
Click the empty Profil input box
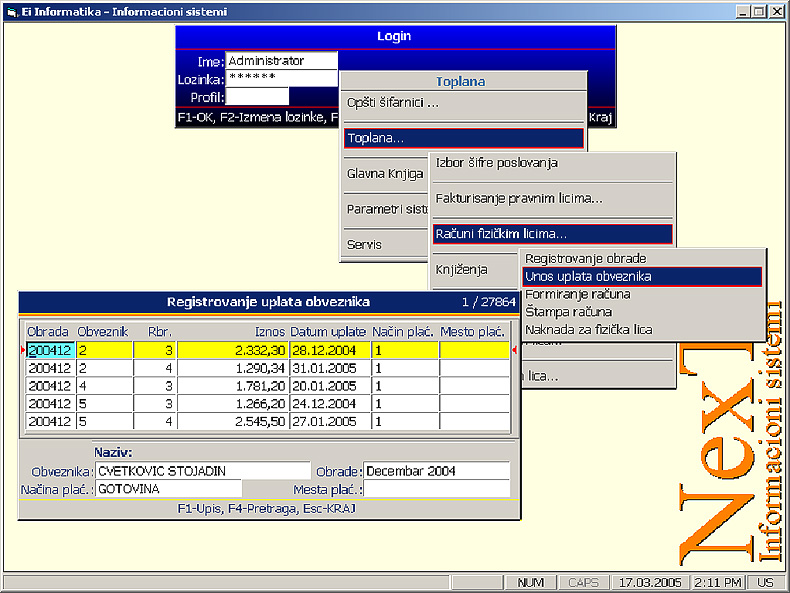[x=257, y=97]
